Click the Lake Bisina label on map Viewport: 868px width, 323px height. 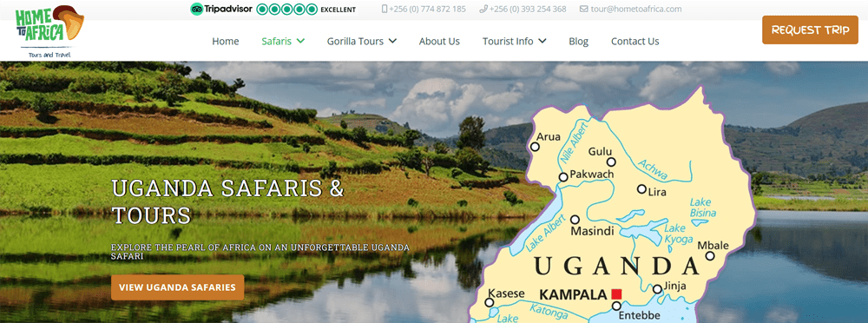pos(703,208)
